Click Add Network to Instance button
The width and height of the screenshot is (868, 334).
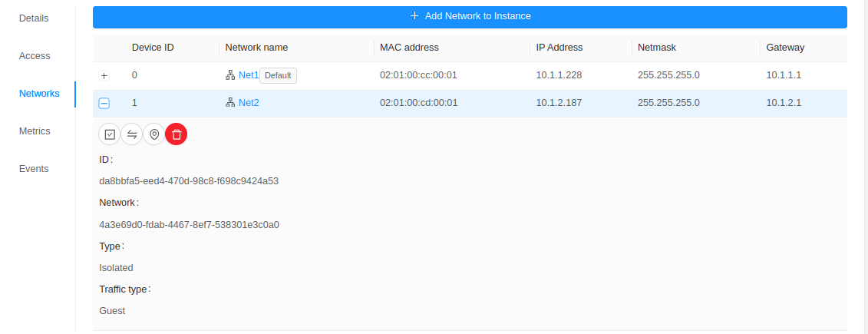tap(470, 16)
